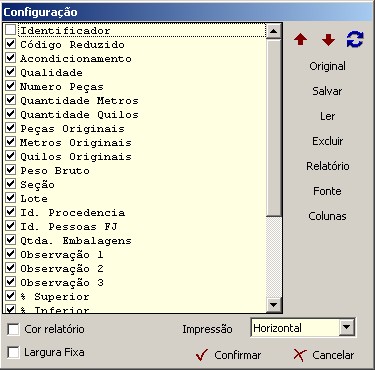Uncheck the Código Reduzido column
Image resolution: width=375 pixels, height=370 pixels.
click(11, 44)
